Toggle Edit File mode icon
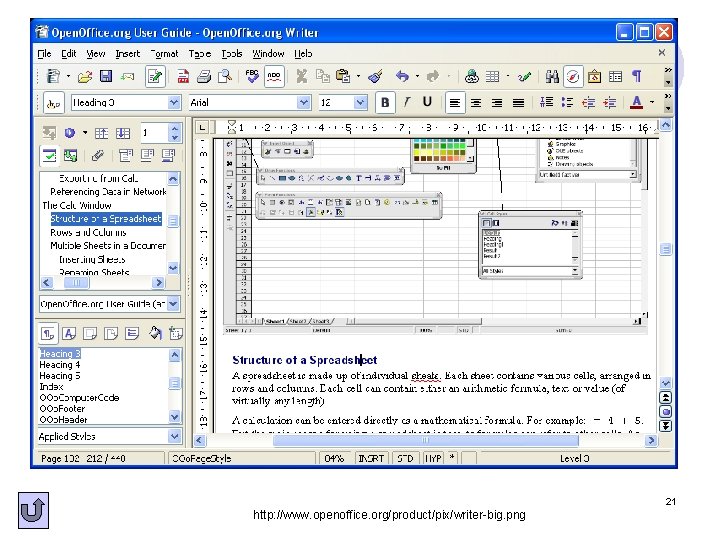The width and height of the screenshot is (720, 540). [155, 76]
